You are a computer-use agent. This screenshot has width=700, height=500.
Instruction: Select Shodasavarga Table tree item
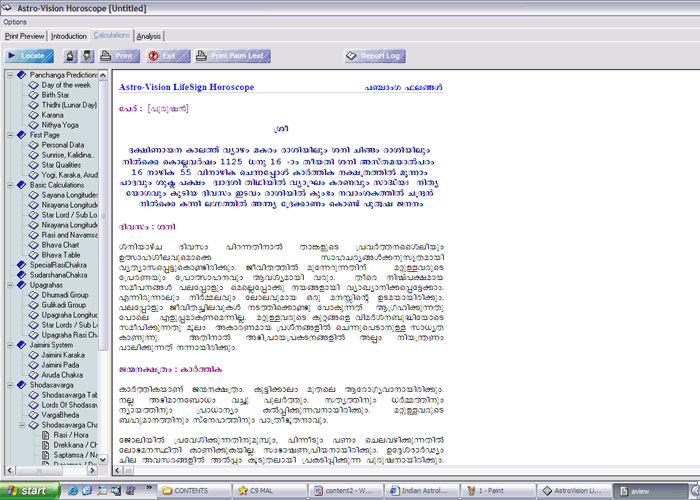coord(69,395)
